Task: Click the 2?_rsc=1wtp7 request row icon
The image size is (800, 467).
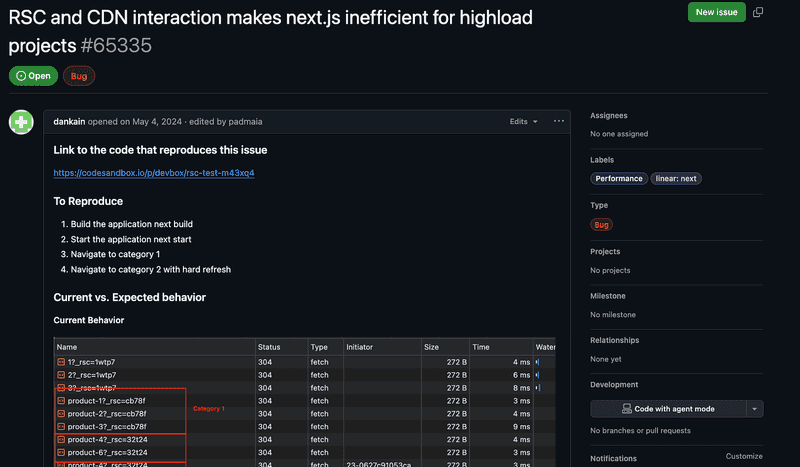Action: point(61,375)
